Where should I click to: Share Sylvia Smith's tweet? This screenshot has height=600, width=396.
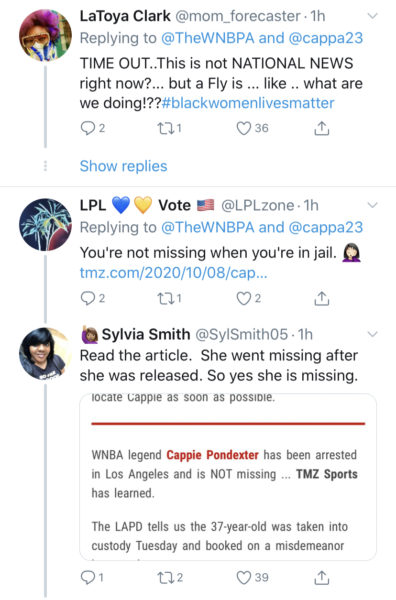(x=321, y=578)
